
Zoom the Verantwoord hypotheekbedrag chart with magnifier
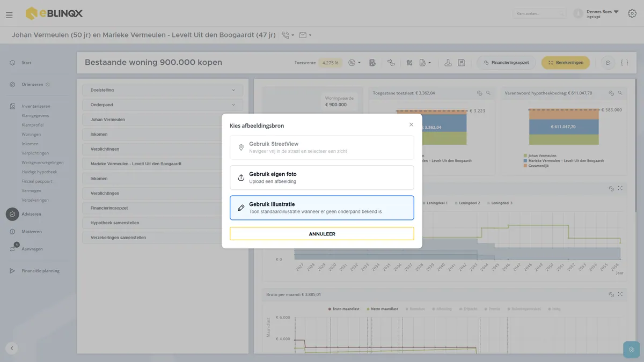point(620,93)
